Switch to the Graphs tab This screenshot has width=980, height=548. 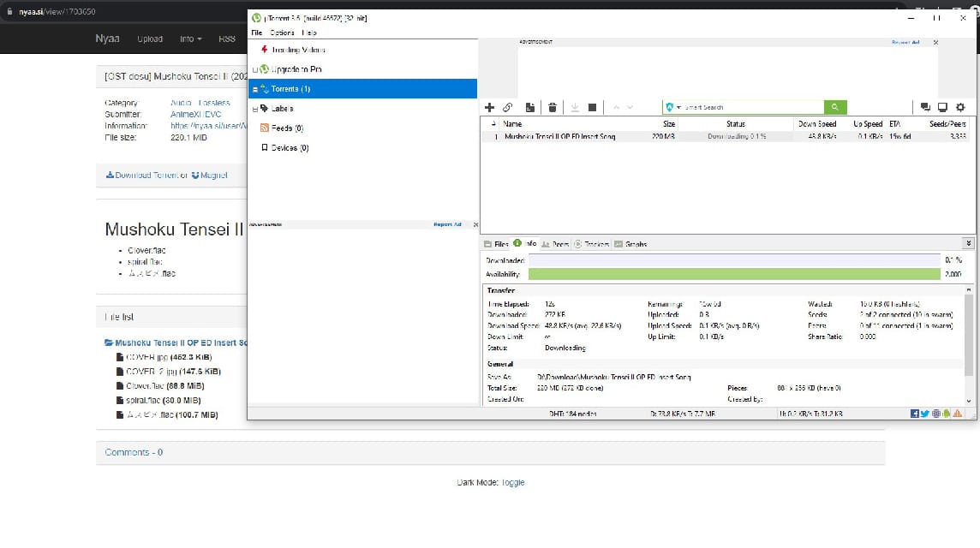click(630, 244)
